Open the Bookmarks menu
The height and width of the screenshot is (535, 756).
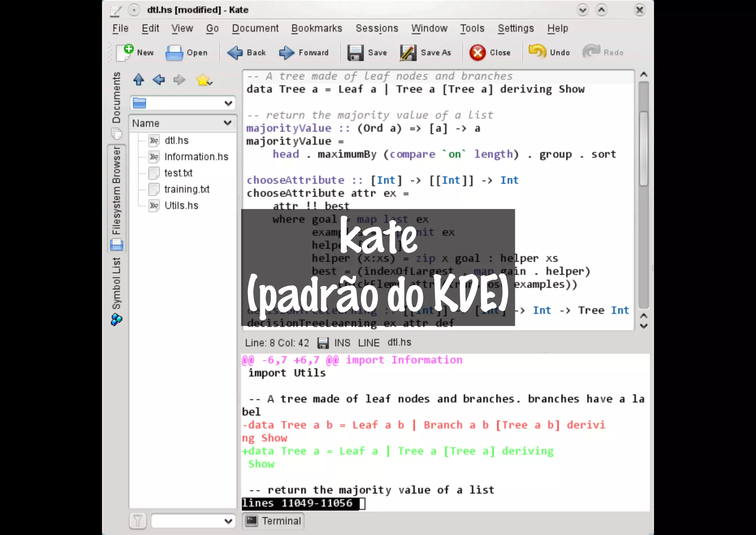point(317,28)
